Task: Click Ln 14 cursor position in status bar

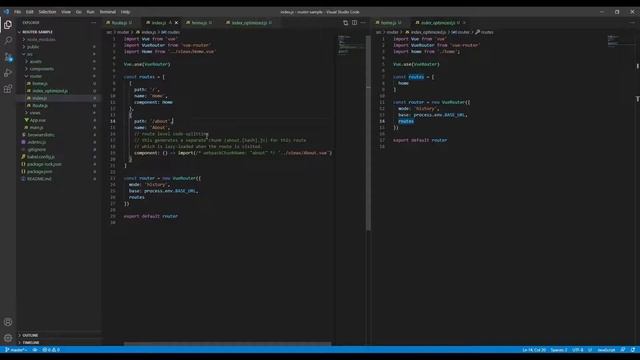Action: pyautogui.click(x=534, y=350)
